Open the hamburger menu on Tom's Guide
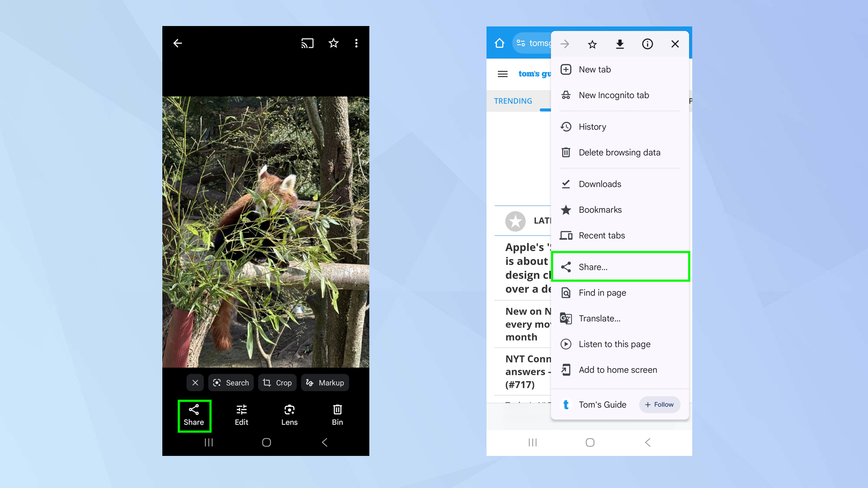The width and height of the screenshot is (868, 488). point(502,74)
